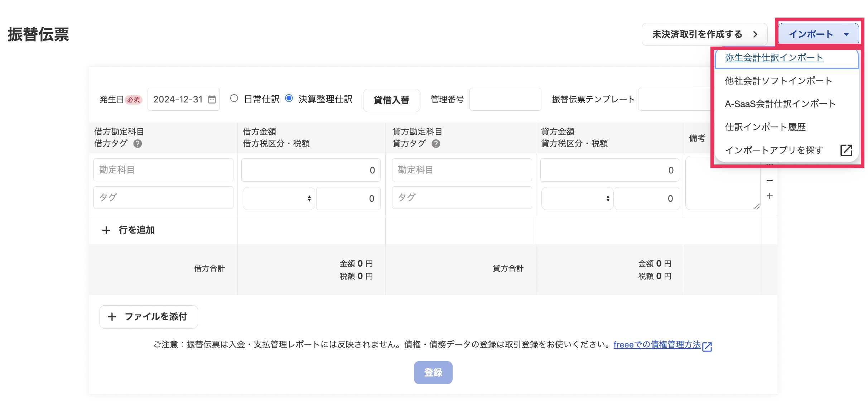The width and height of the screenshot is (868, 402).
Task: Click the 貸方 税額 amount field
Action: [647, 198]
